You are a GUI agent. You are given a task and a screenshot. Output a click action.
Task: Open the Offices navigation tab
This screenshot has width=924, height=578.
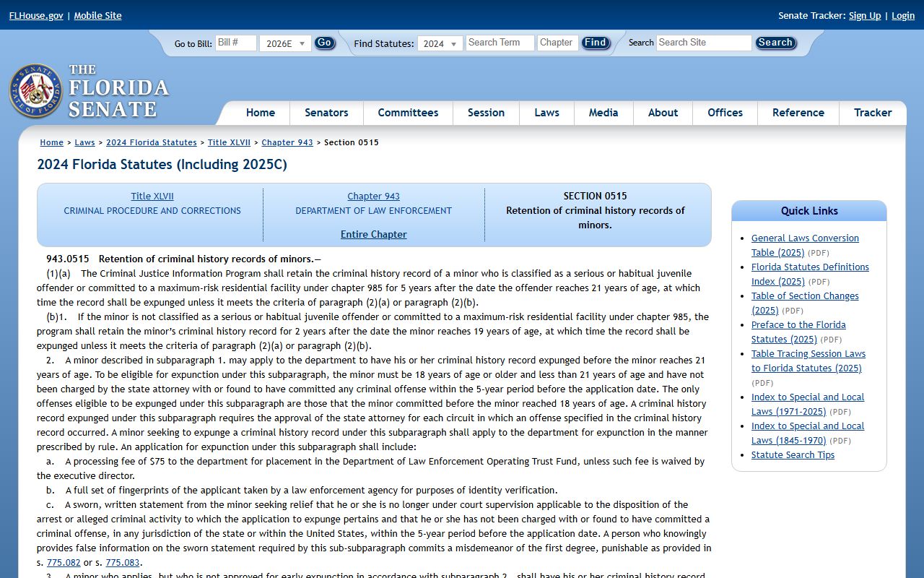[x=725, y=113]
